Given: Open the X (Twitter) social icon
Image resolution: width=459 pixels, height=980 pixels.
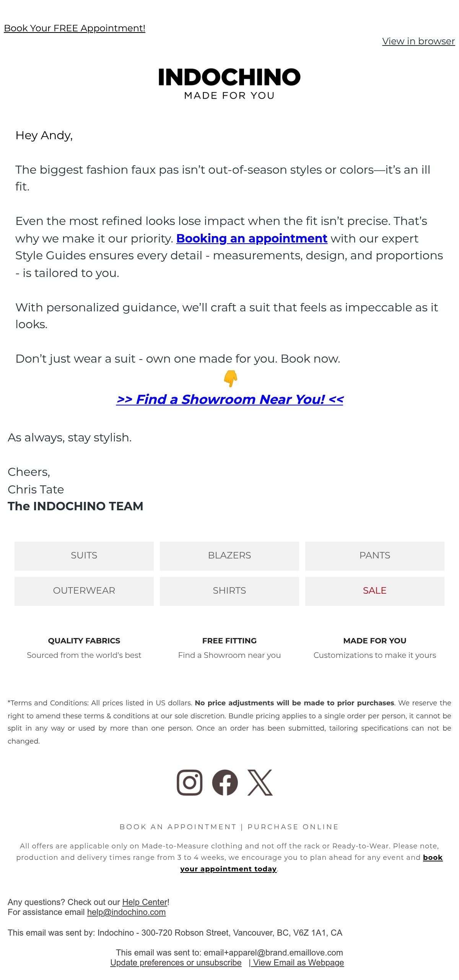Looking at the screenshot, I should (260, 783).
